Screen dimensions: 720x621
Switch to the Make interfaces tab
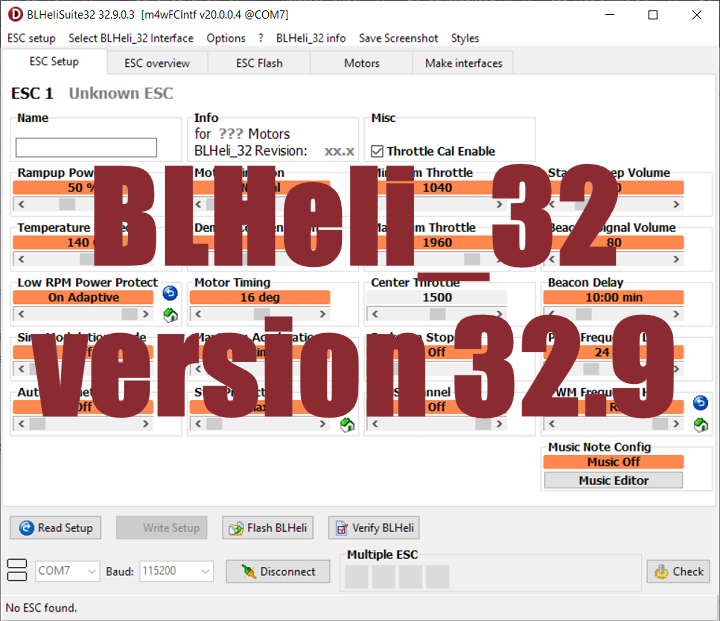coord(463,63)
